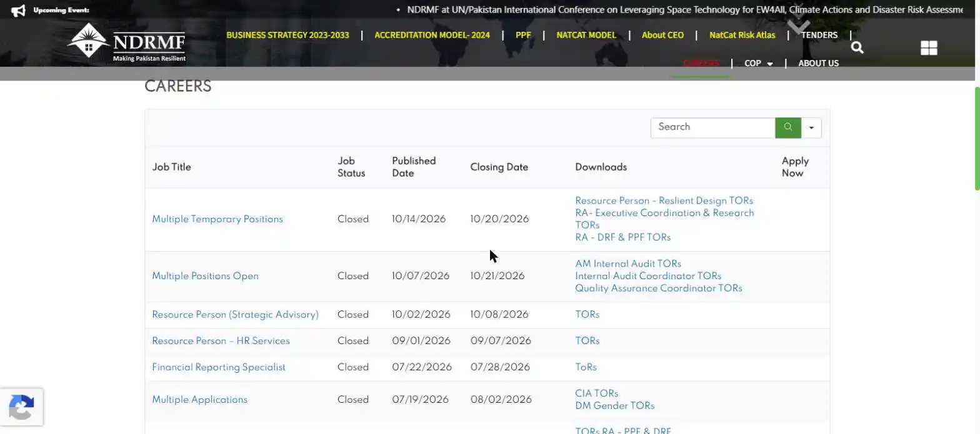Open ABOUT US page
980x434 pixels.
pyautogui.click(x=818, y=63)
